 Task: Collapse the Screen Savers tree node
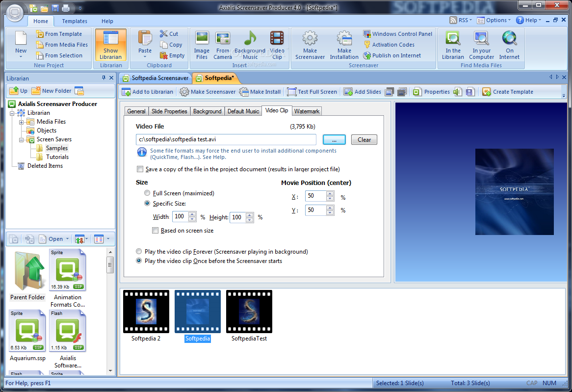(x=22, y=139)
